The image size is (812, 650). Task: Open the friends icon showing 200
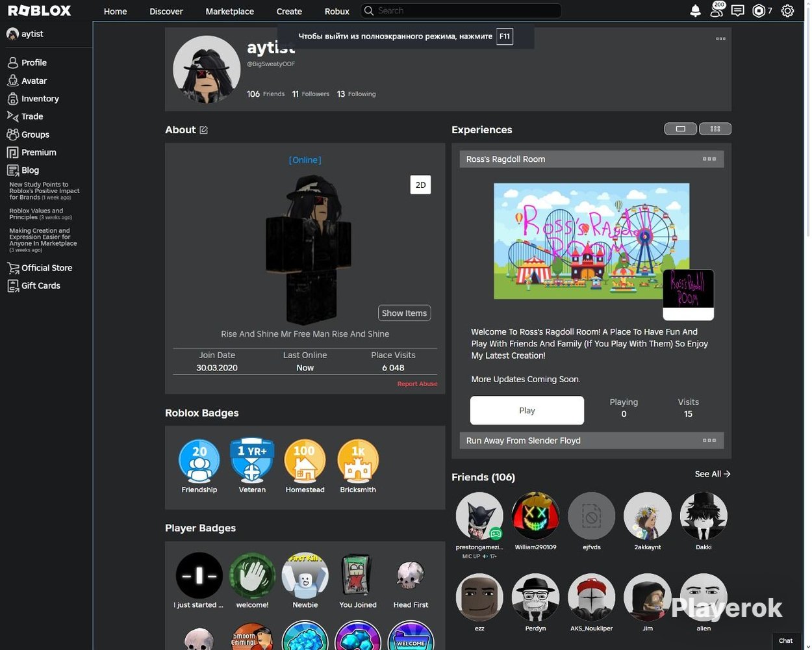[x=717, y=10]
